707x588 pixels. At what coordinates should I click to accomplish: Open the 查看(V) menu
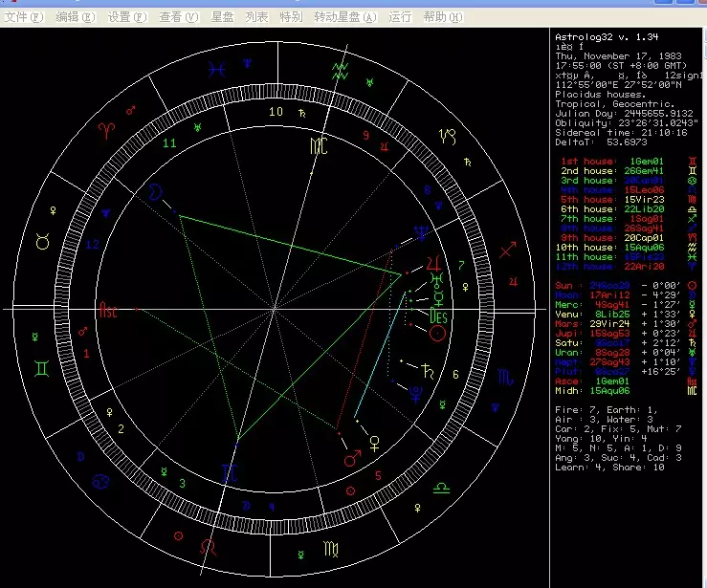(179, 17)
